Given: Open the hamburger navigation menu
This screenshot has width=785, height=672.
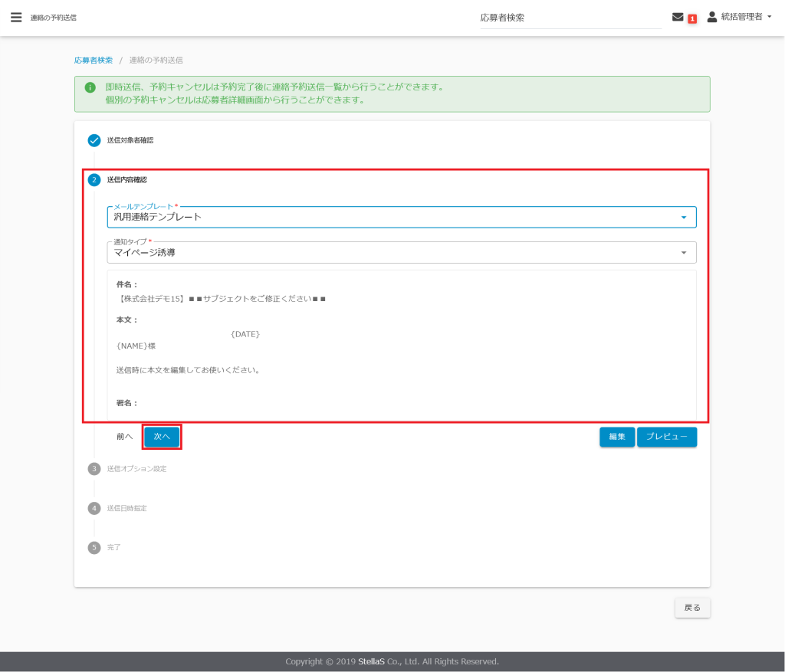Looking at the screenshot, I should pyautogui.click(x=16, y=17).
